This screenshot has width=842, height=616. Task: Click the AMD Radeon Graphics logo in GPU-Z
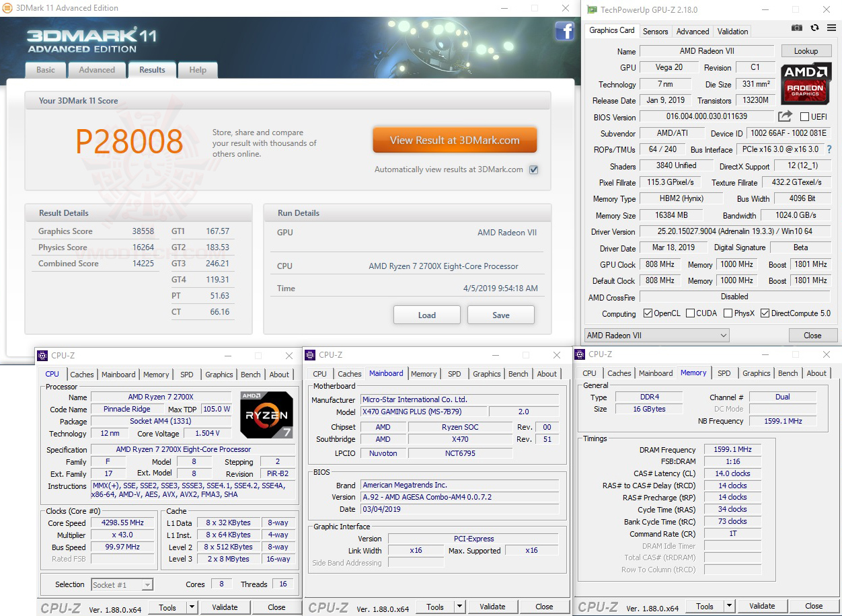pyautogui.click(x=806, y=83)
